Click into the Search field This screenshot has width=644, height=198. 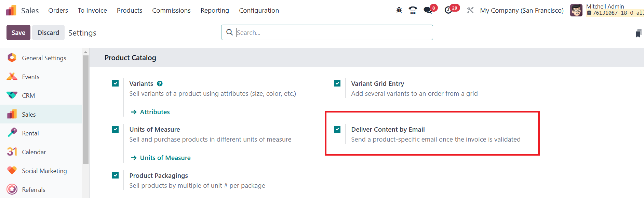coord(332,32)
